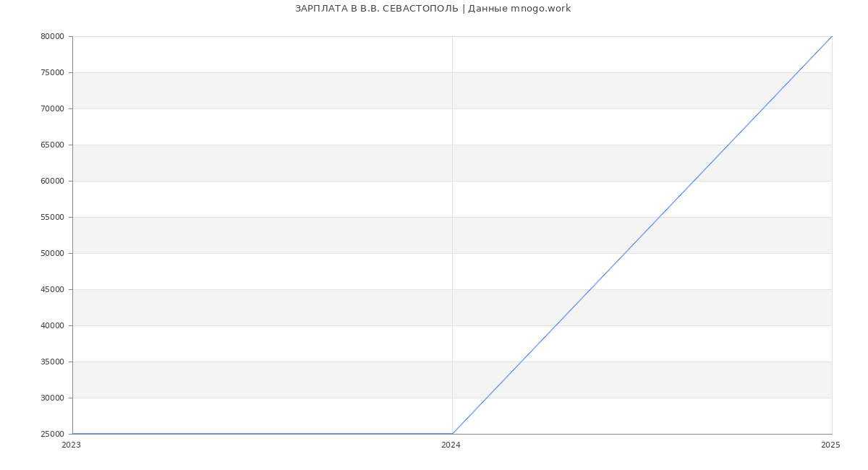Select the 2025 x-axis year label
This screenshot has height=470, width=868.
tap(830, 445)
